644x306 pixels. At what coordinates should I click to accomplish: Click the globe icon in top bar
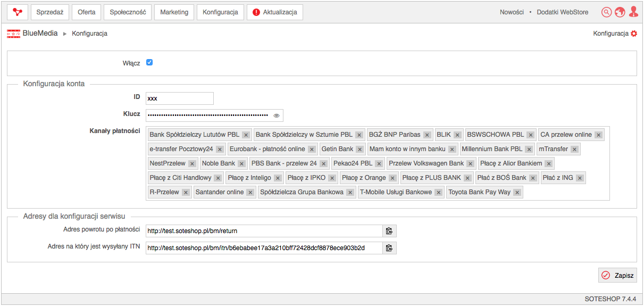click(x=620, y=12)
